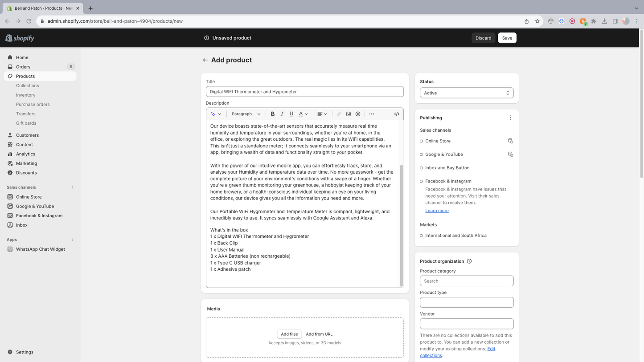Viewport: 644px width, 362px height.
Task: Click the Discard button
Action: [x=483, y=38]
